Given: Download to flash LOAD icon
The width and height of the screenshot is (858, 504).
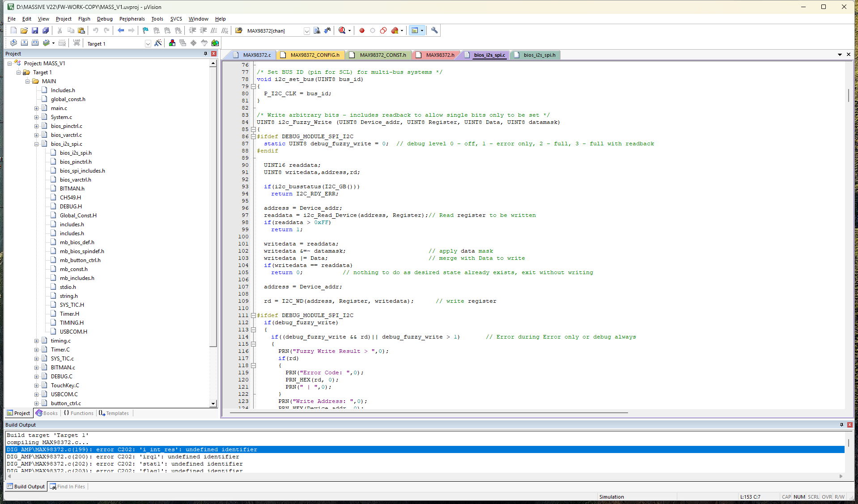Looking at the screenshot, I should (x=76, y=43).
